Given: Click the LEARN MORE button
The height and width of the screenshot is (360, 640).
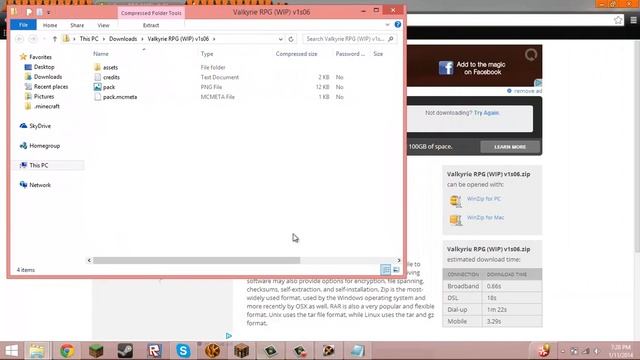Looking at the screenshot, I should click(510, 147).
